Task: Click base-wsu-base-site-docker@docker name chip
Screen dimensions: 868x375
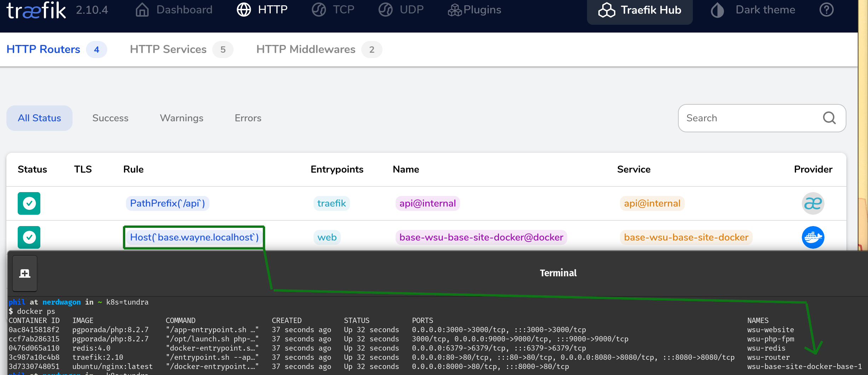Action: (481, 237)
